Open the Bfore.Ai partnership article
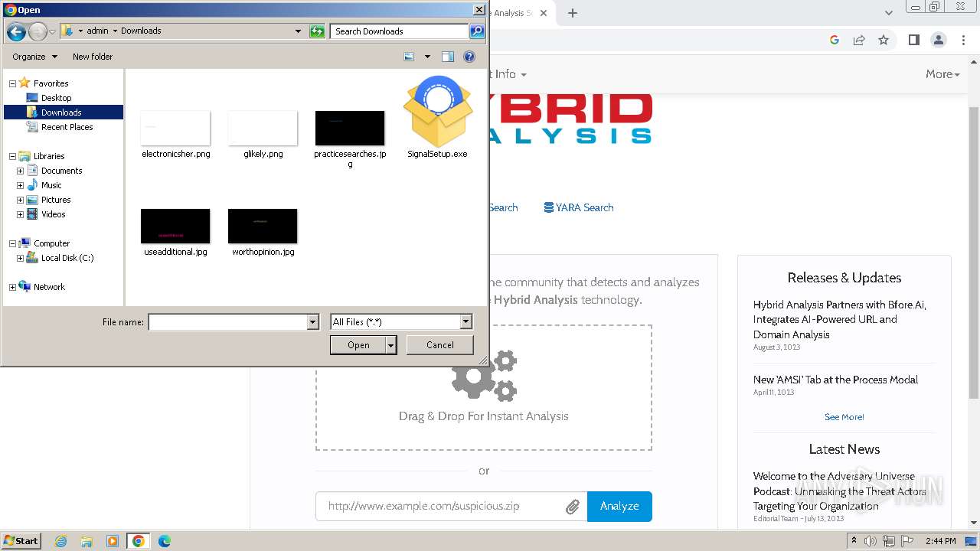Viewport: 980px width, 551px height. click(840, 319)
